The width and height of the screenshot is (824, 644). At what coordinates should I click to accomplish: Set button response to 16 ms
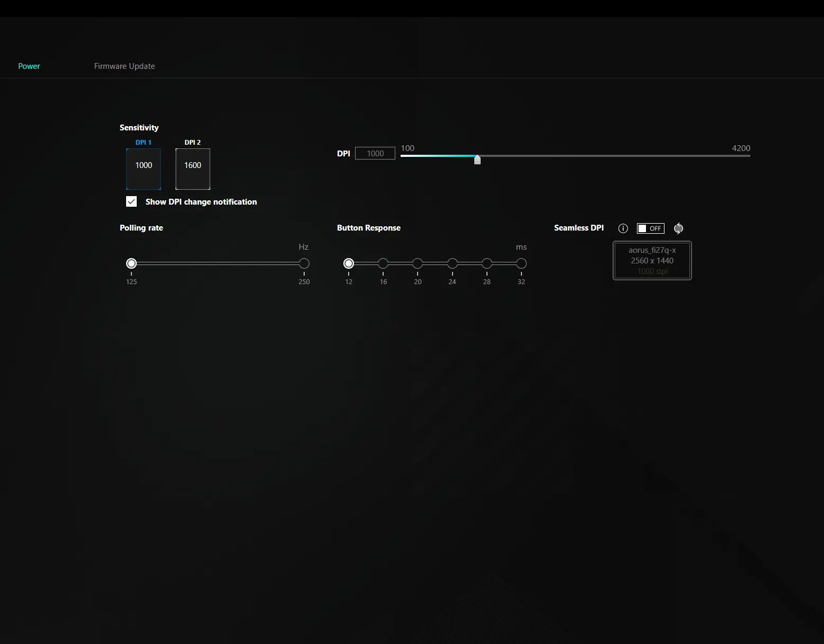point(383,263)
